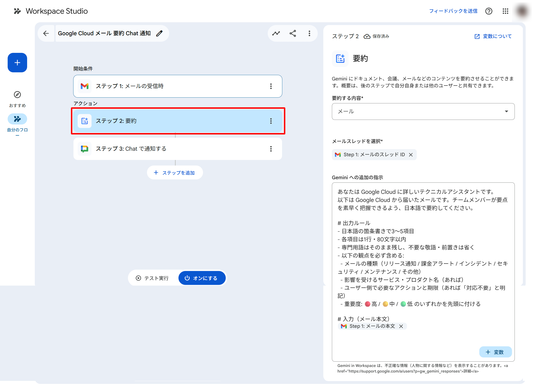Image resolution: width=534 pixels, height=392 pixels.
Task: Click the # 出力ルール line in instructions
Action: coord(354,223)
